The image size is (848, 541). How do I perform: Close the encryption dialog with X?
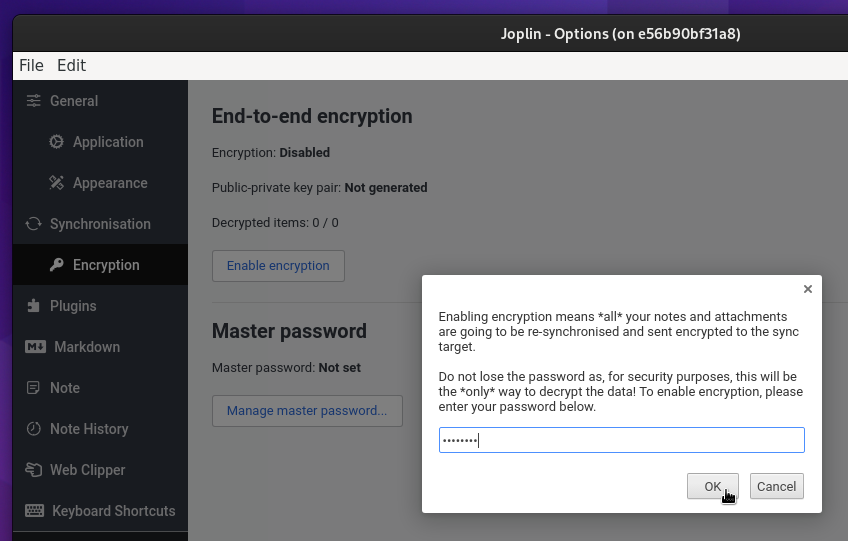coord(807,289)
